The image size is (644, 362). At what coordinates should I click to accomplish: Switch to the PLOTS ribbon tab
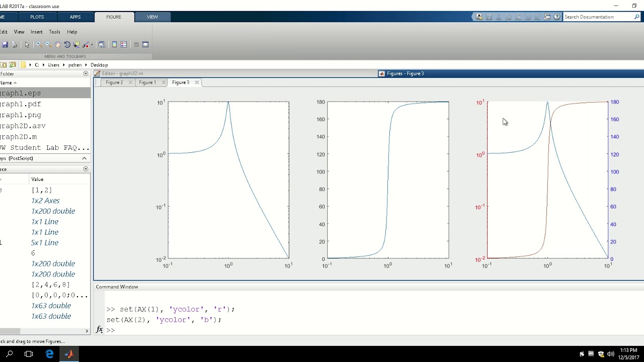click(37, 17)
